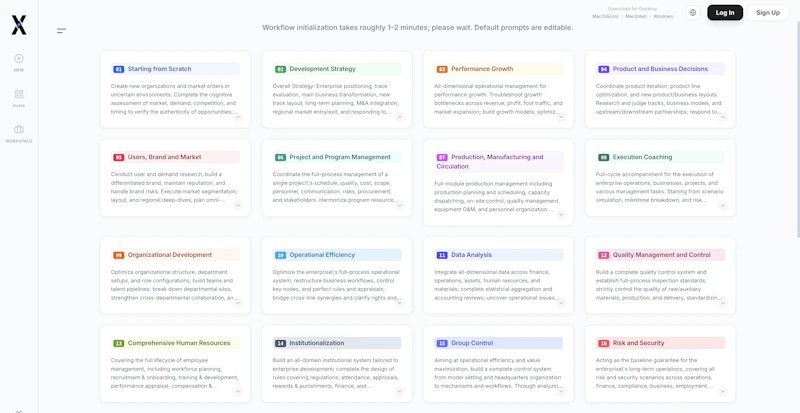Click the 06 badge on Project and Program Management

pyautogui.click(x=280, y=157)
